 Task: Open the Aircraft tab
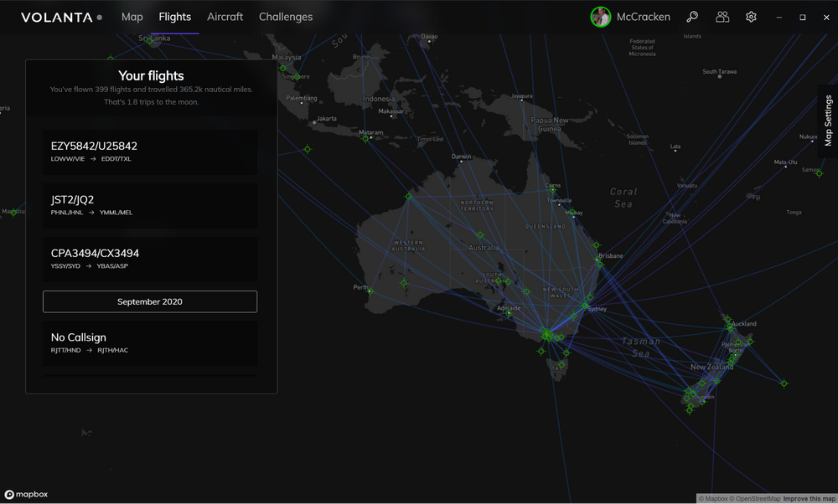(225, 16)
